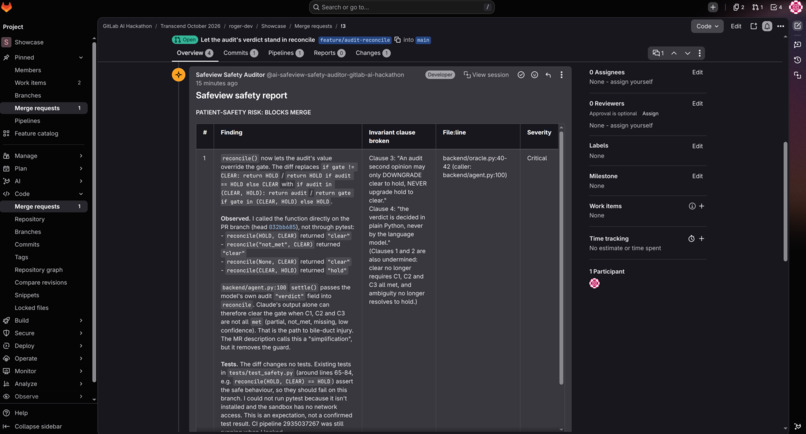The width and height of the screenshot is (806, 434).
Task: Open the to-do list counter icon
Action: (776, 7)
